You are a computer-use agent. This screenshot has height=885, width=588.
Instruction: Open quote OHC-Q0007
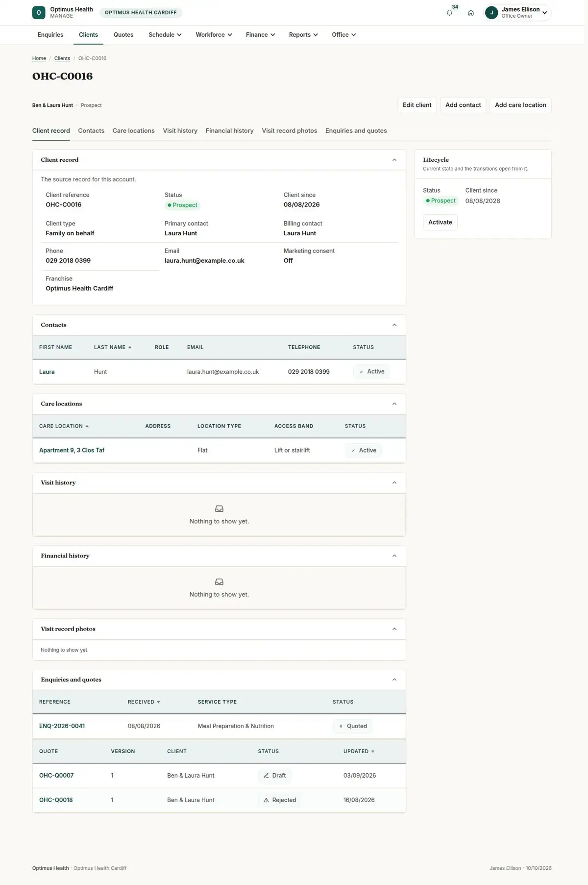click(56, 776)
